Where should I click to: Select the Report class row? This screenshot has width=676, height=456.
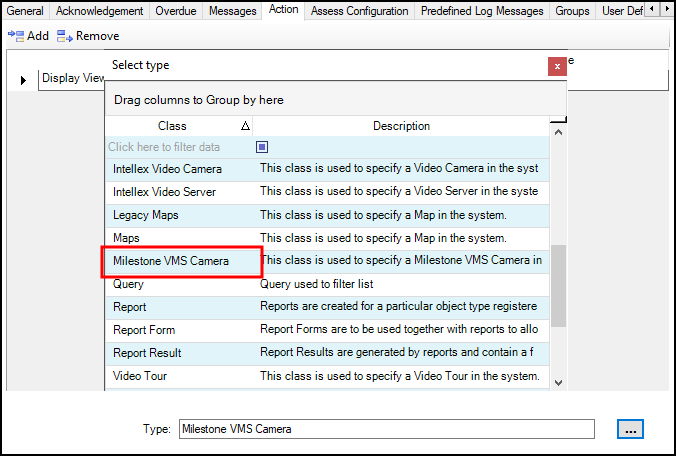[327, 307]
